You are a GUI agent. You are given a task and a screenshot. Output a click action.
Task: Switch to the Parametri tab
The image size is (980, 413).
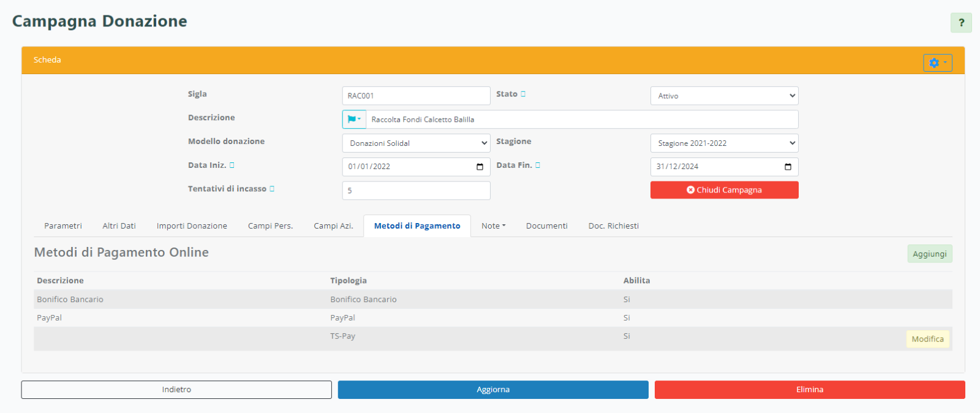[x=63, y=225]
